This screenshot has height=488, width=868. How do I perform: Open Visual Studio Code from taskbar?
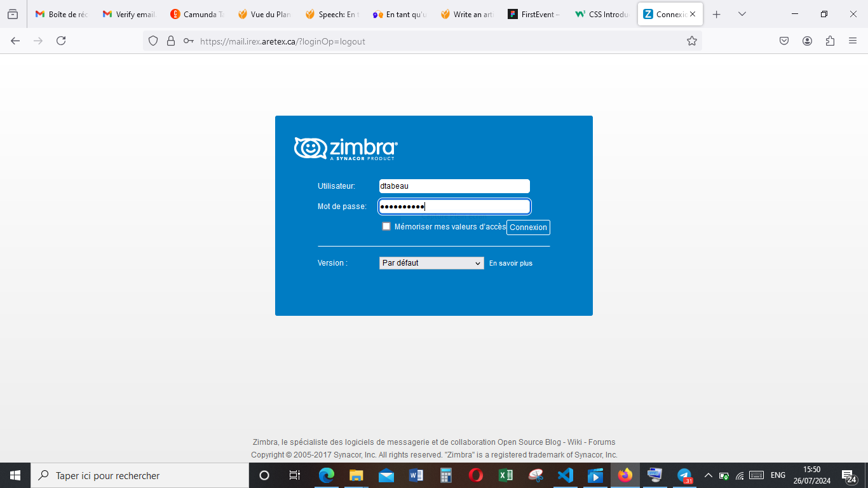[x=566, y=475]
